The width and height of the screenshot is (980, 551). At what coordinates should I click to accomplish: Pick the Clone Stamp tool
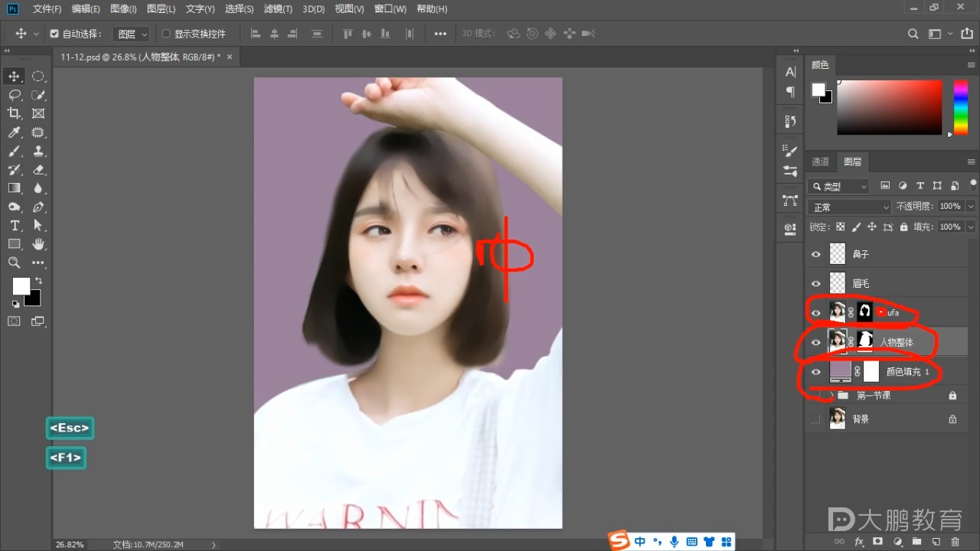pyautogui.click(x=38, y=151)
